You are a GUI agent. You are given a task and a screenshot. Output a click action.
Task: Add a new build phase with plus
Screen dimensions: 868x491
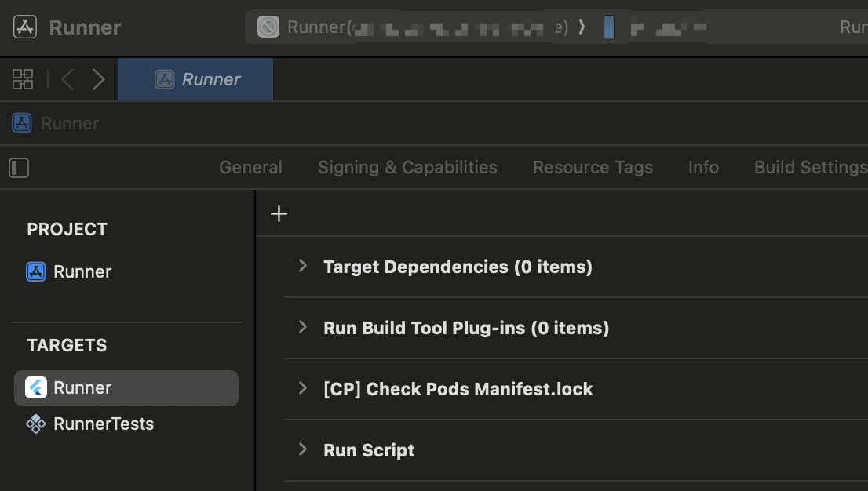click(x=279, y=213)
